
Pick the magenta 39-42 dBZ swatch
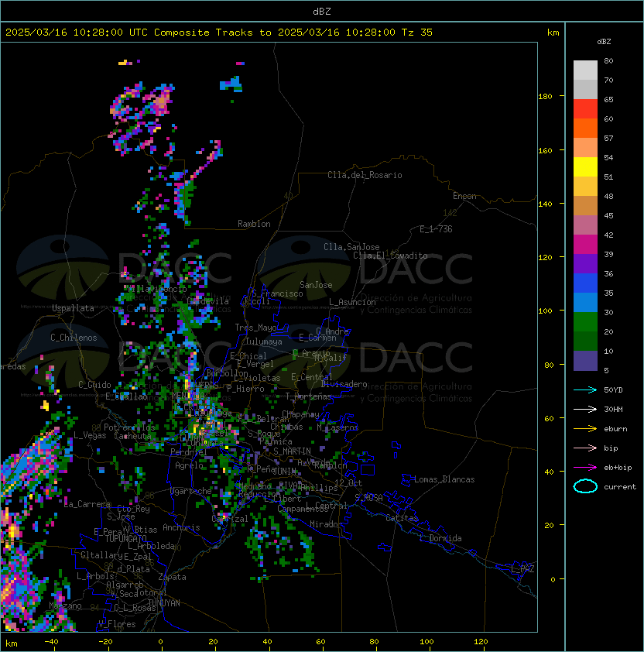pos(585,245)
